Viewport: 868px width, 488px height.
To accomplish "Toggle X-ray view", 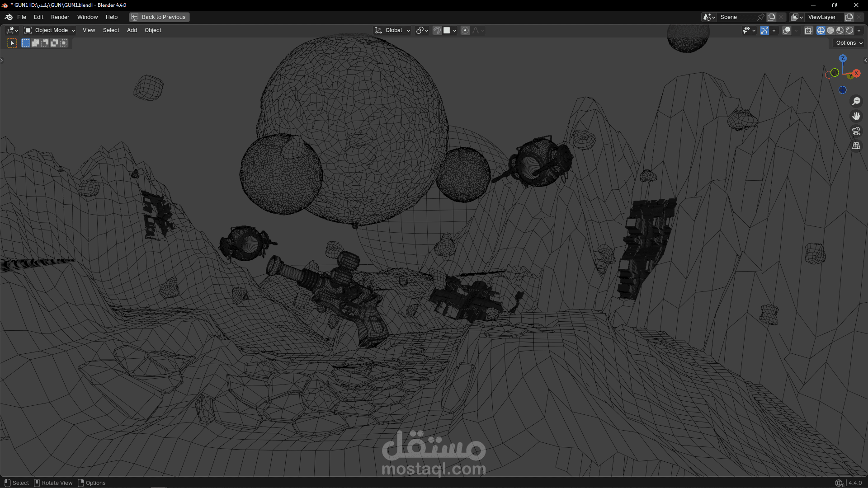I will tap(809, 30).
